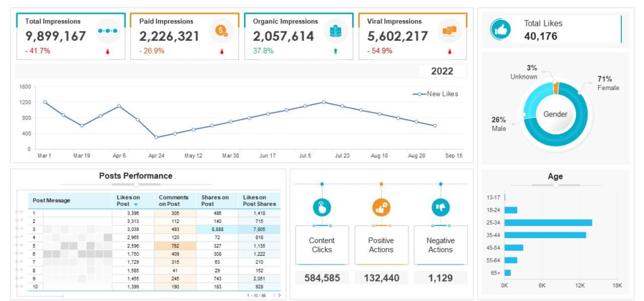This screenshot has height=301, width=644.
Task: Click the 37.8% Organic Impressions change
Action: [264, 51]
